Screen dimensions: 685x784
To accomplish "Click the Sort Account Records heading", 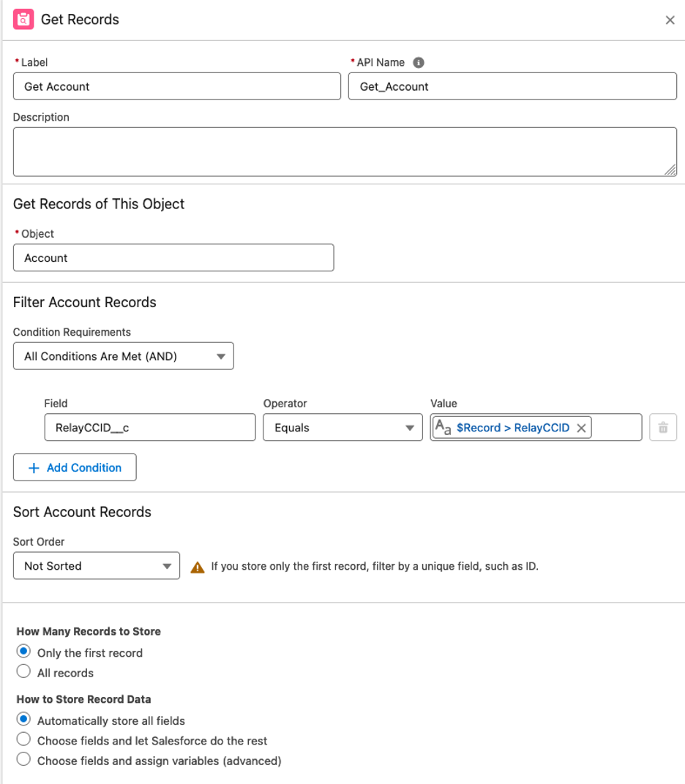I will tap(82, 512).
